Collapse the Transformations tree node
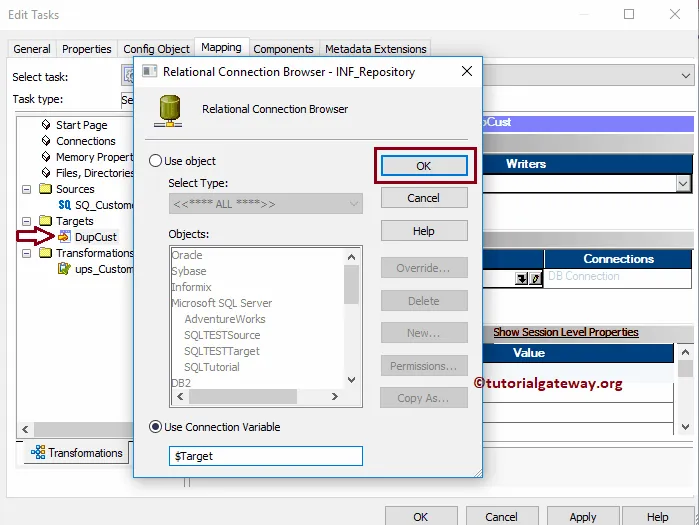Screen dimensions: 699x525 click(26, 253)
